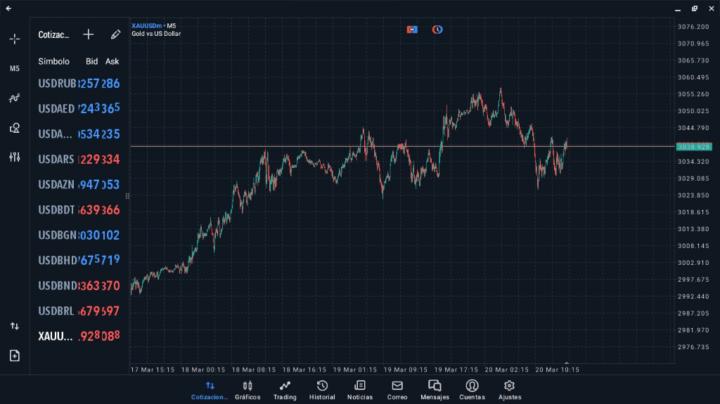Open the chart objects tool

pyautogui.click(x=14, y=128)
